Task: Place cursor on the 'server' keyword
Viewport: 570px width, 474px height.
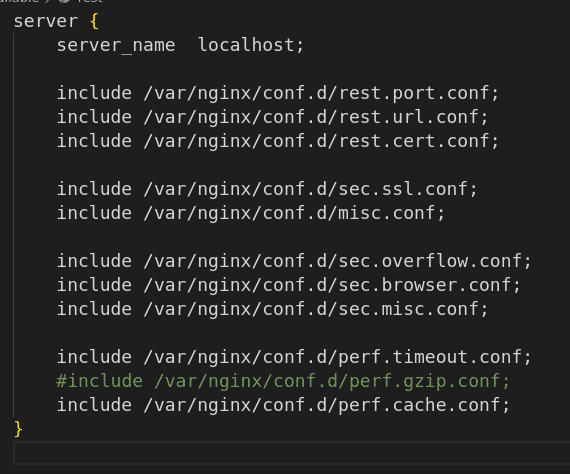Action: pyautogui.click(x=46, y=21)
